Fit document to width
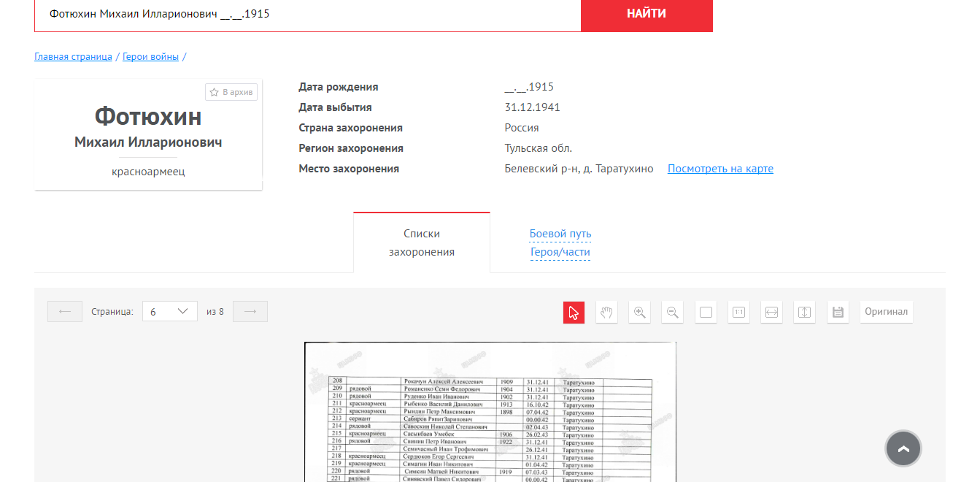The image size is (980, 482). pyautogui.click(x=771, y=313)
